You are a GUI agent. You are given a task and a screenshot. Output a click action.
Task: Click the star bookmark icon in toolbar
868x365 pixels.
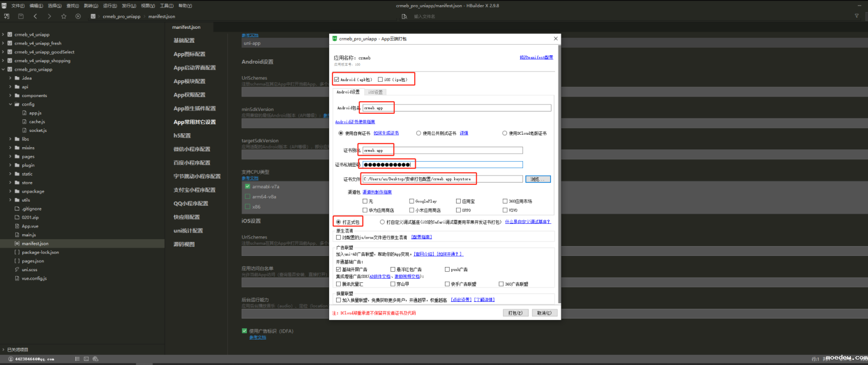coord(64,16)
